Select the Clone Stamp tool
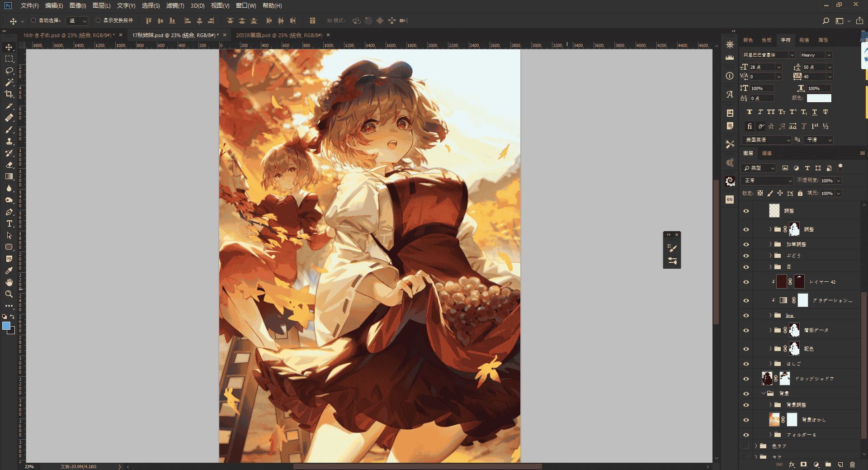This screenshot has height=470, width=868. tap(9, 141)
